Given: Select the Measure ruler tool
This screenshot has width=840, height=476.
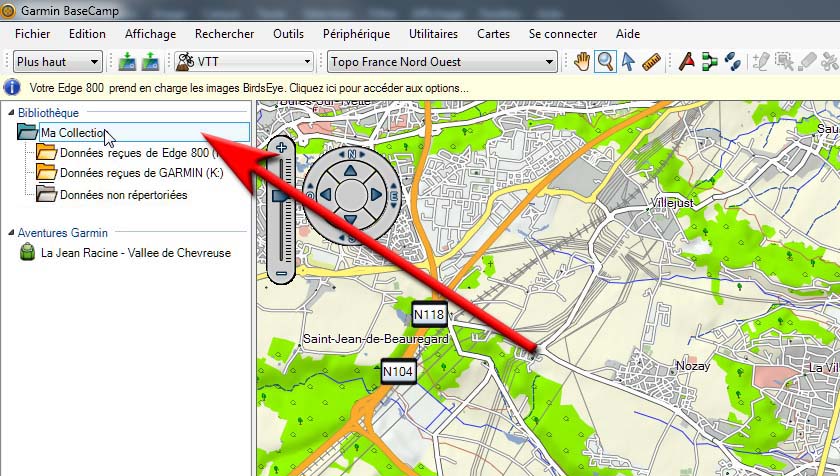Looking at the screenshot, I should click(x=651, y=62).
